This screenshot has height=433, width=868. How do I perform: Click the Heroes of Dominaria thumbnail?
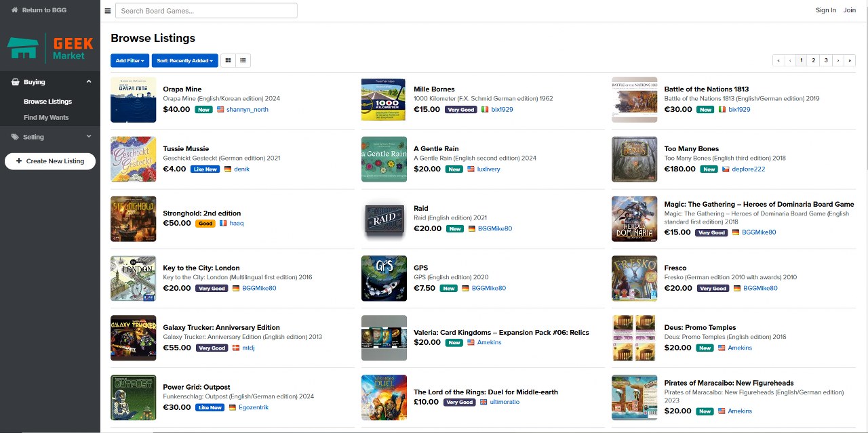click(x=634, y=219)
